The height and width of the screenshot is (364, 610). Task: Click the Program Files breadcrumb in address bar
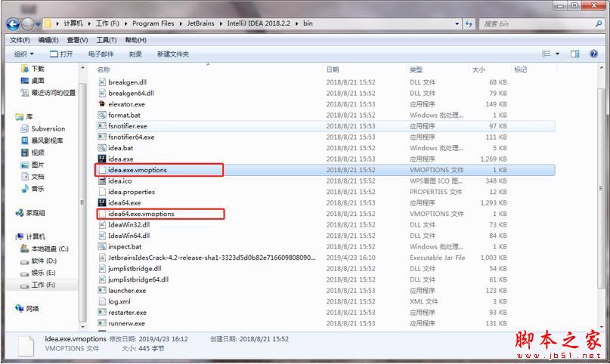153,23
